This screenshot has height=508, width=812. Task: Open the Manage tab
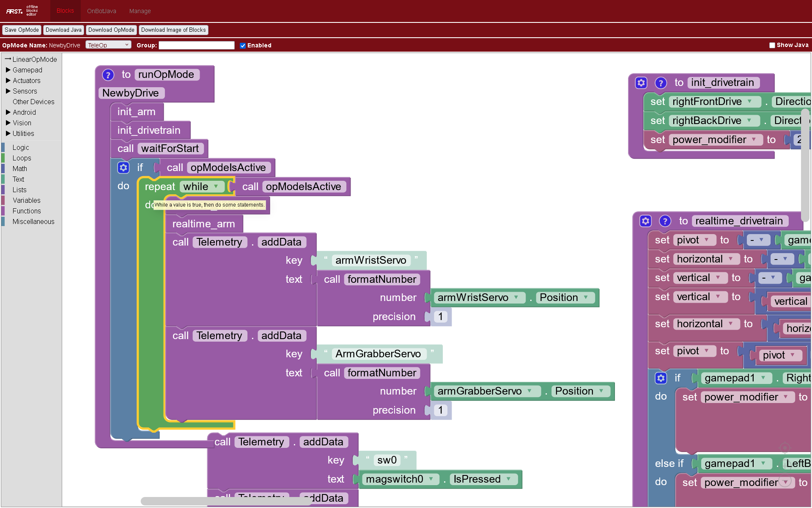click(140, 11)
